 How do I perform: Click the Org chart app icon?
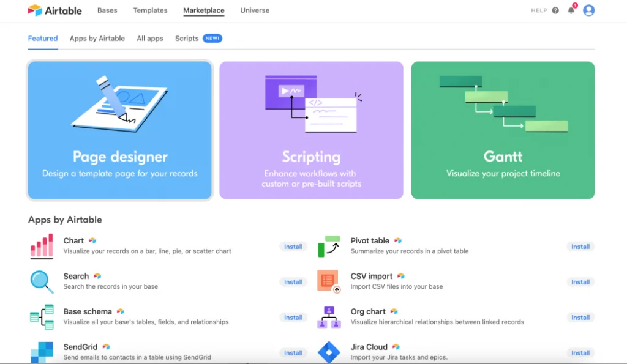pyautogui.click(x=329, y=317)
